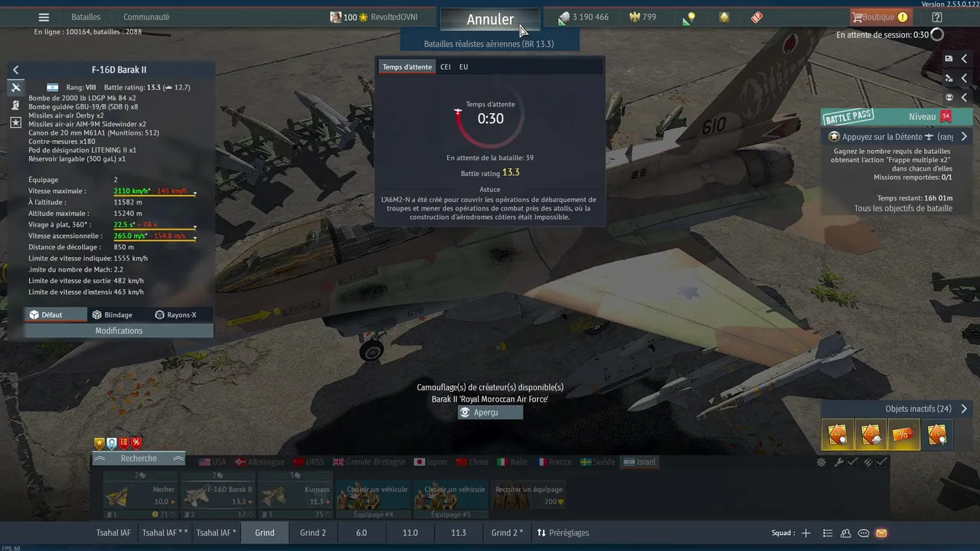Select the Grind 2 preset tab
Image resolution: width=980 pixels, height=551 pixels.
coord(312,533)
